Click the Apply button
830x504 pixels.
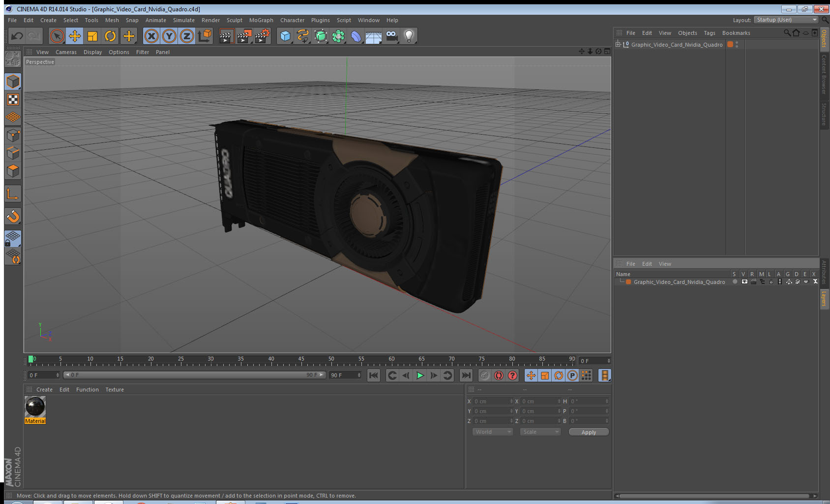589,432
